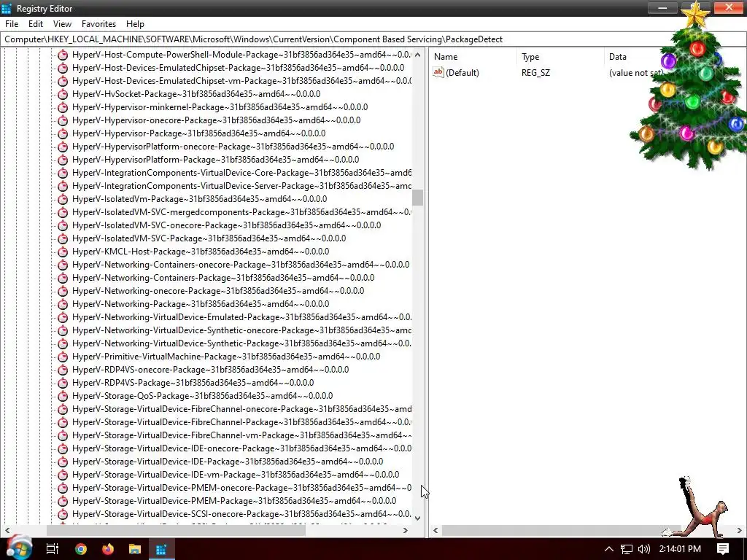
Task: Select HyperV-IntegrationComponents-VirtualDevice-Core-Package key
Action: 241,173
